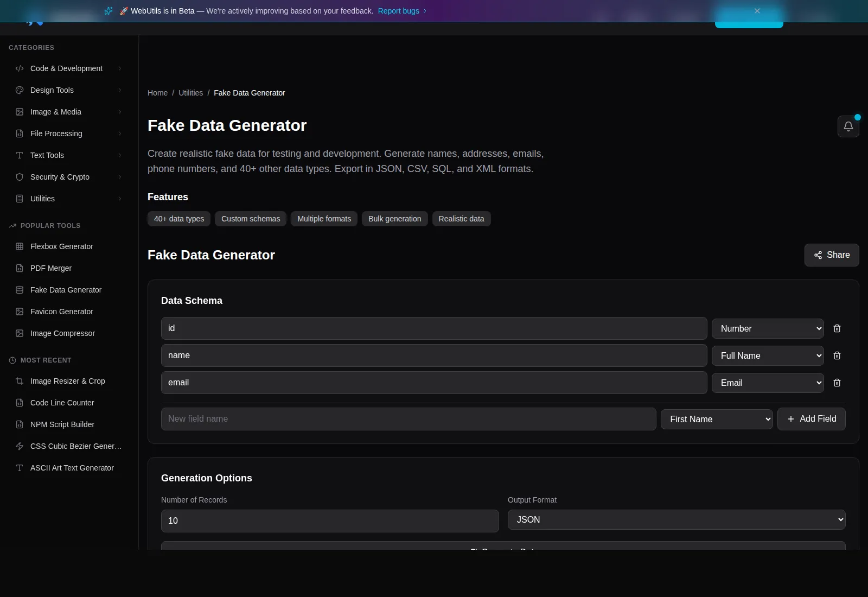Click the id field name input
868x597 pixels.
coord(434,328)
